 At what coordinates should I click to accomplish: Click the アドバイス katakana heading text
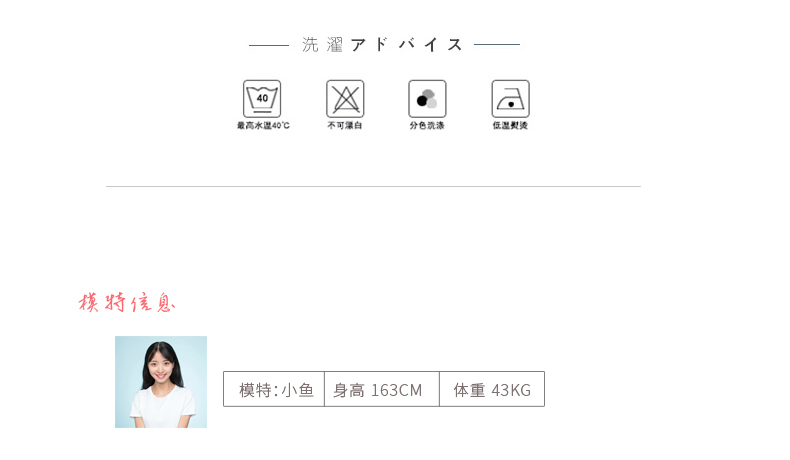pyautogui.click(x=406, y=45)
